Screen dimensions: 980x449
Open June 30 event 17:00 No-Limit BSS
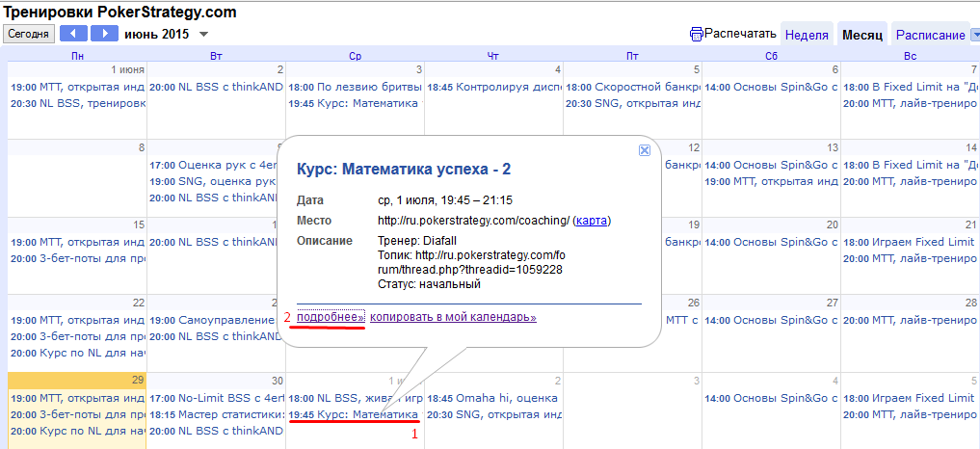216,398
